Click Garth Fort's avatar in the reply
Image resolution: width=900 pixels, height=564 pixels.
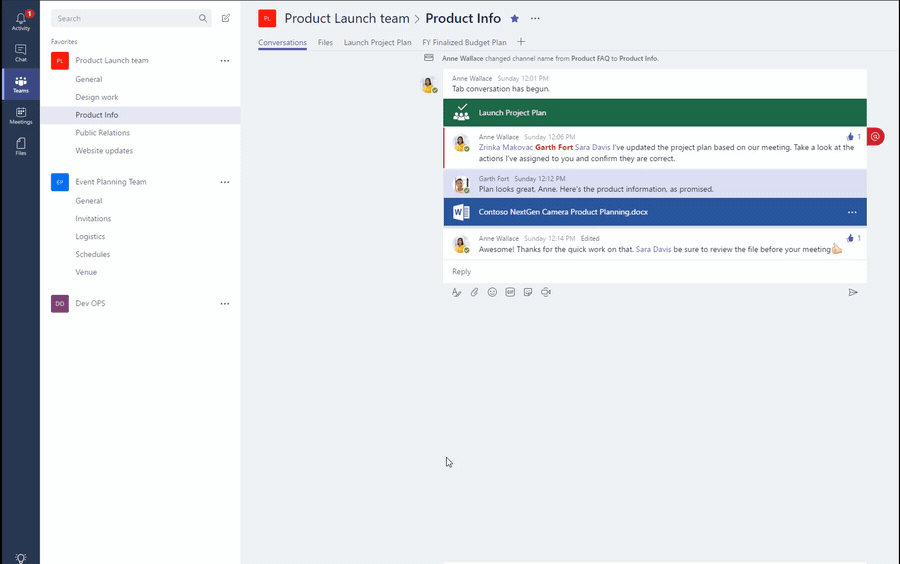pyautogui.click(x=460, y=185)
